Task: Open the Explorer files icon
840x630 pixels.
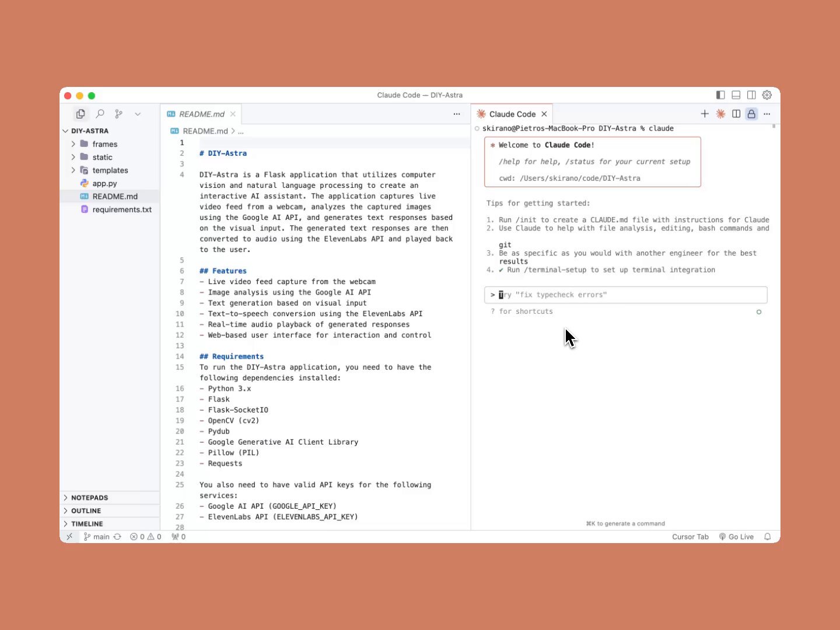Action: (x=80, y=114)
